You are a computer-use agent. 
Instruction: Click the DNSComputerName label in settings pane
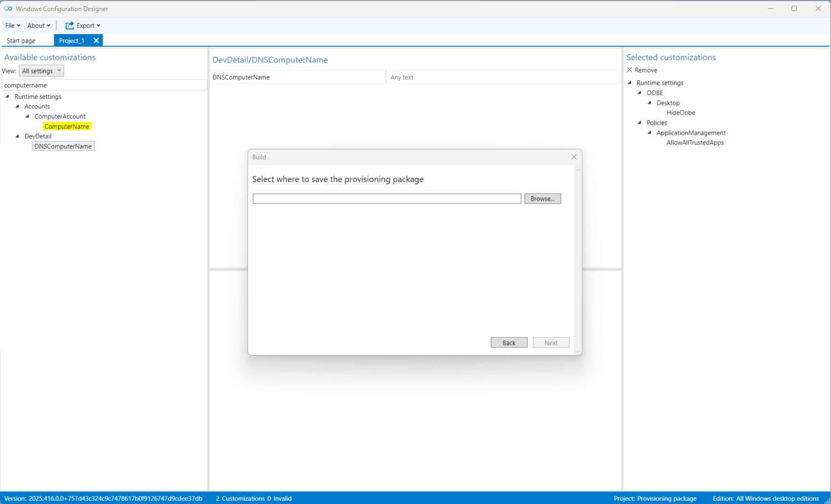coord(241,77)
